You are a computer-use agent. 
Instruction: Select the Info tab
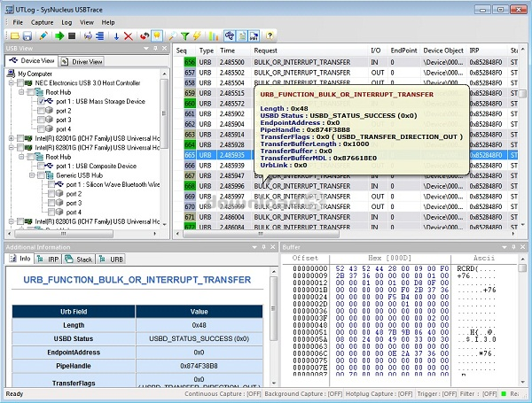click(x=20, y=259)
